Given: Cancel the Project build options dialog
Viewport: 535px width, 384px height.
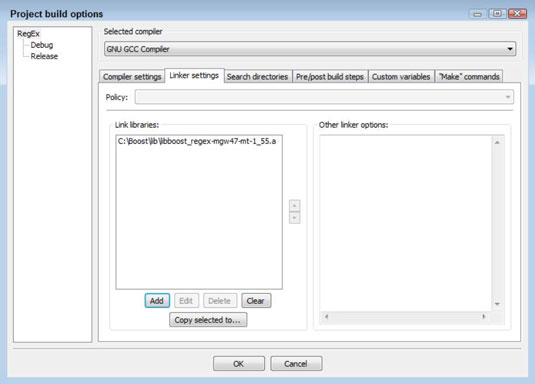Looking at the screenshot, I should click(x=296, y=364).
